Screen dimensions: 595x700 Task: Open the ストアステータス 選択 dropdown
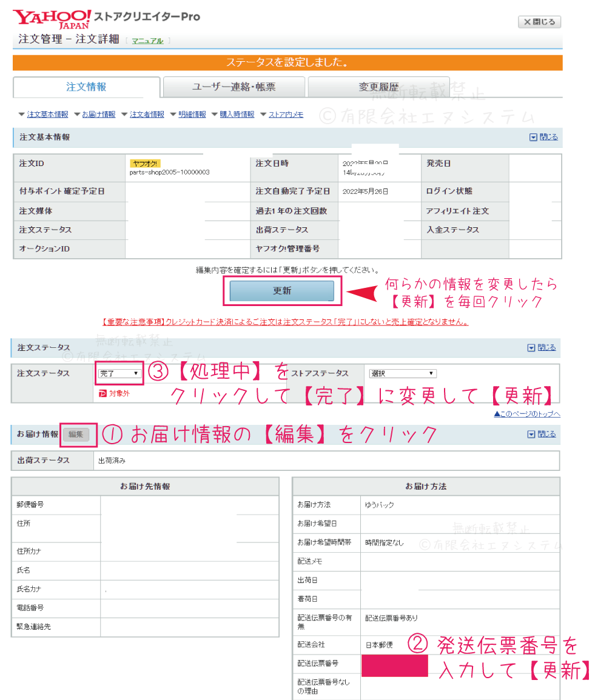pos(403,373)
